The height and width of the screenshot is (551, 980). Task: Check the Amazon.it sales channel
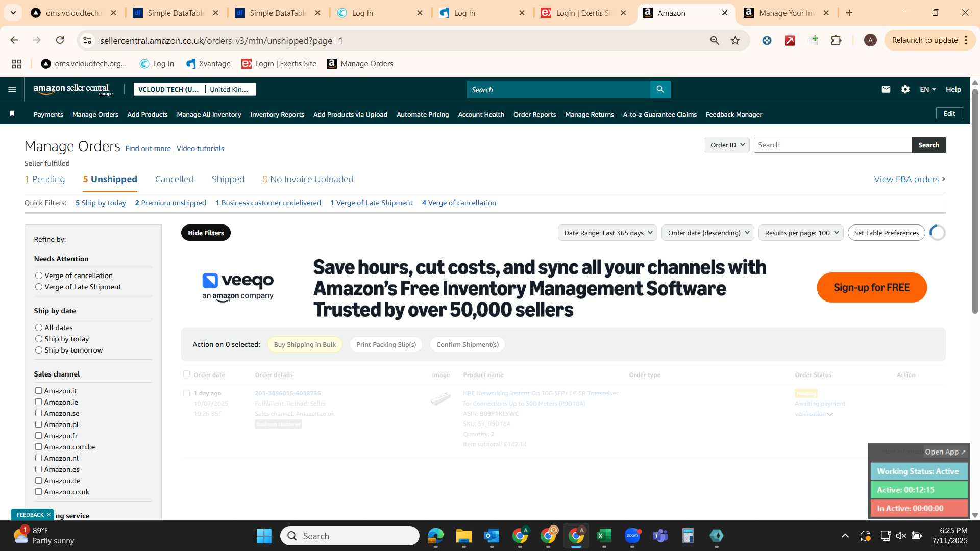[x=38, y=390]
